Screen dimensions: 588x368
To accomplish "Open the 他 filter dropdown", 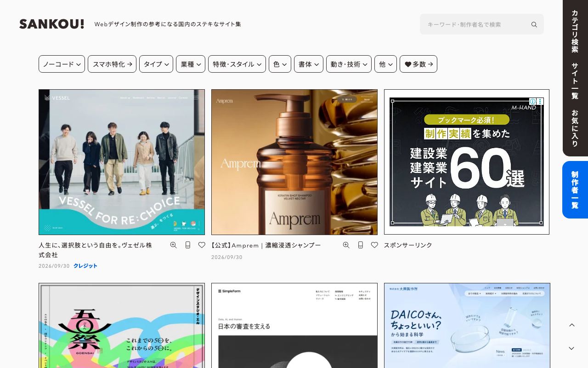I will coord(386,64).
